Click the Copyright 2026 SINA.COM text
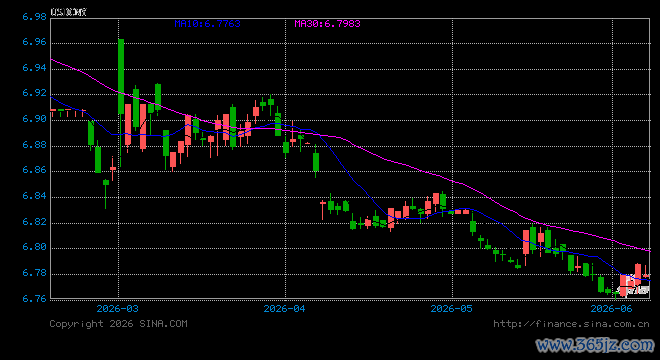 tap(118, 324)
